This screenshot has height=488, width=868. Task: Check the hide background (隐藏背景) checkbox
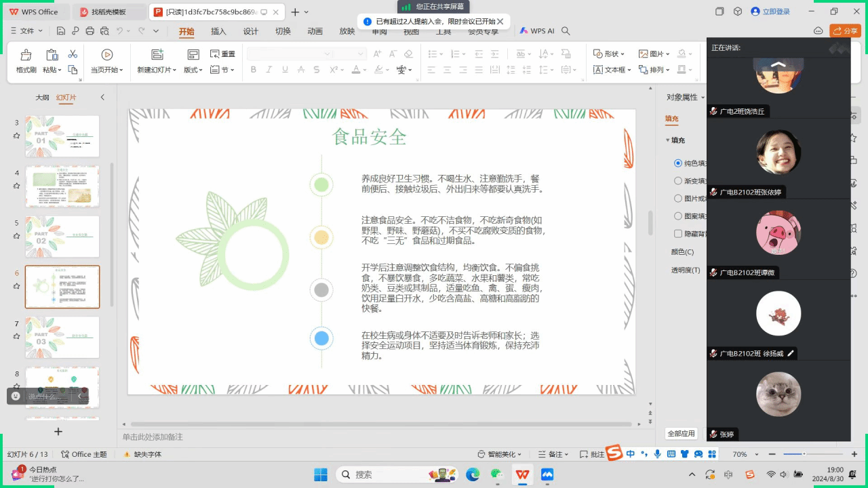tap(678, 234)
